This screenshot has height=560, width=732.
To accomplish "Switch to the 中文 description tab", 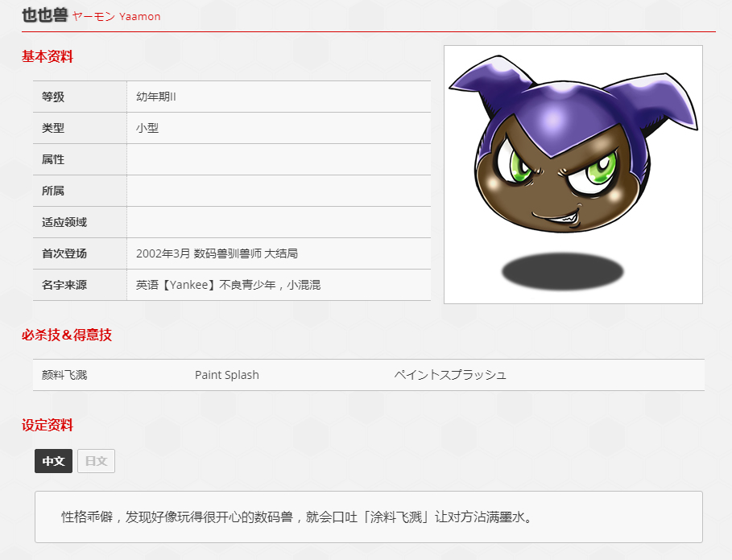I will point(53,461).
